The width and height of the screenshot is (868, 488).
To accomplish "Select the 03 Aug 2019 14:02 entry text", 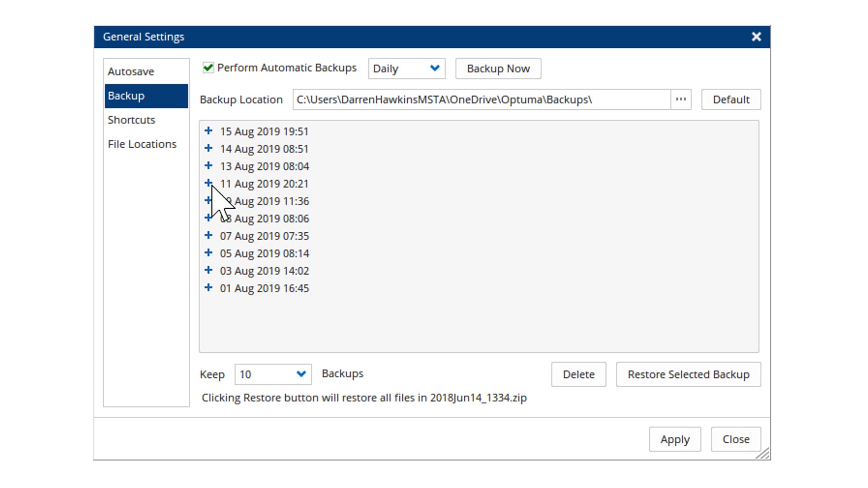I will click(x=264, y=271).
